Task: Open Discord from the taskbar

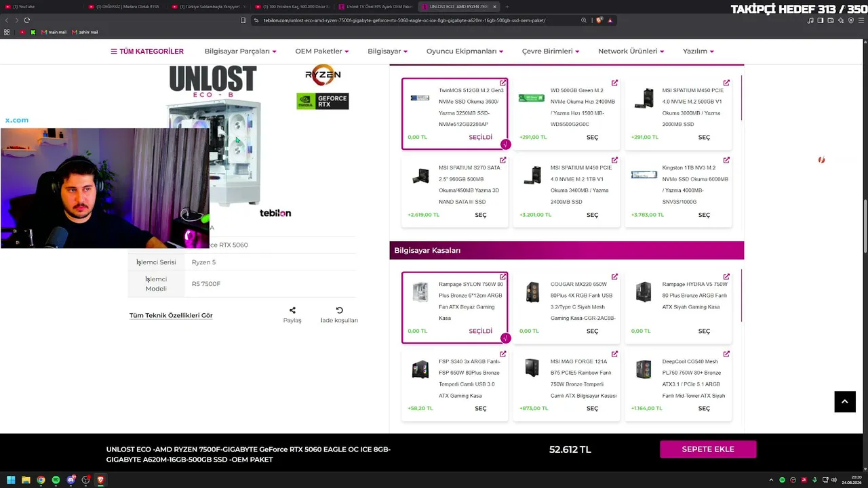Action: 71,480
